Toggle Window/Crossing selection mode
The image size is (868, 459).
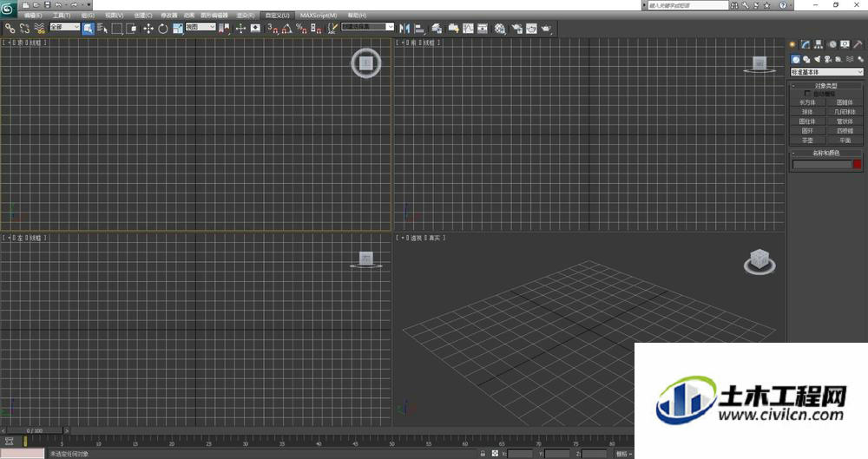pyautogui.click(x=131, y=29)
